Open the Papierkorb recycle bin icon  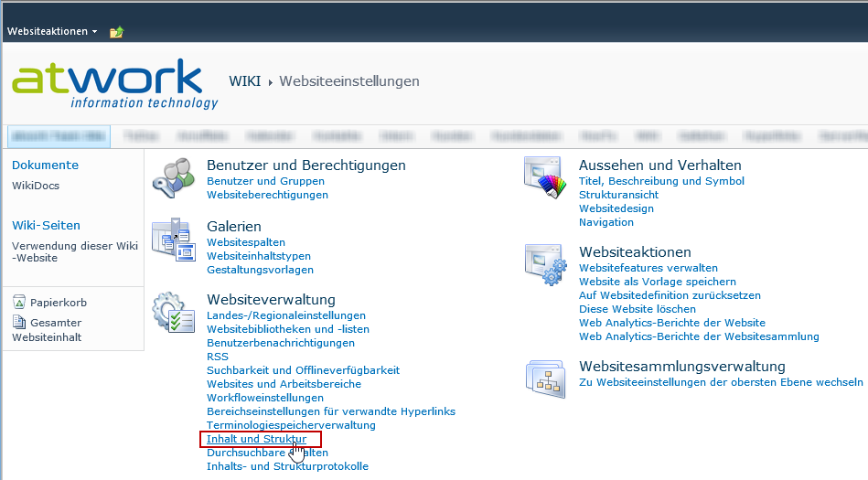(19, 303)
